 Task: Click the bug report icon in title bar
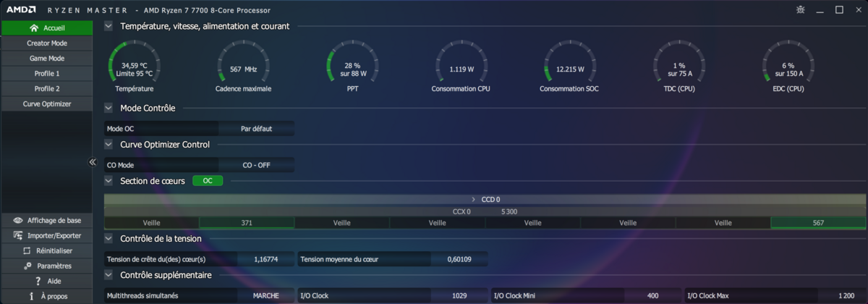pyautogui.click(x=800, y=9)
